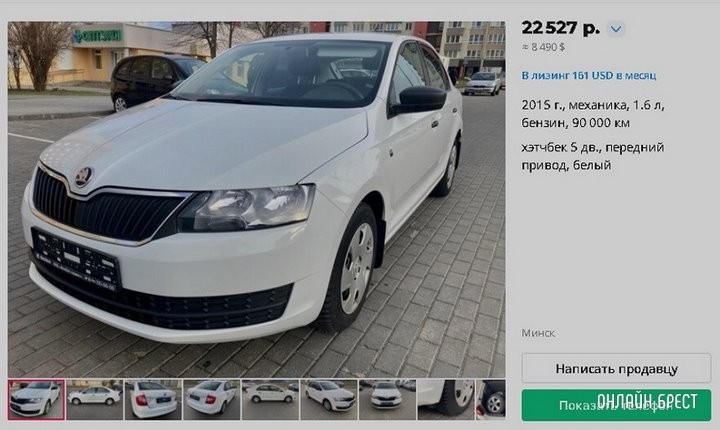
Task: Click the ≈ 8 490 $ converted price
Action: (x=543, y=47)
